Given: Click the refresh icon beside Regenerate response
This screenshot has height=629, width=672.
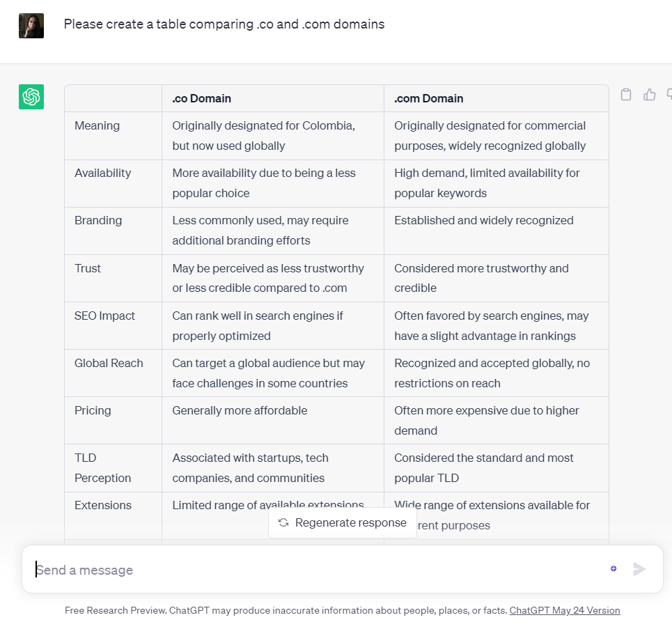Looking at the screenshot, I should click(283, 522).
